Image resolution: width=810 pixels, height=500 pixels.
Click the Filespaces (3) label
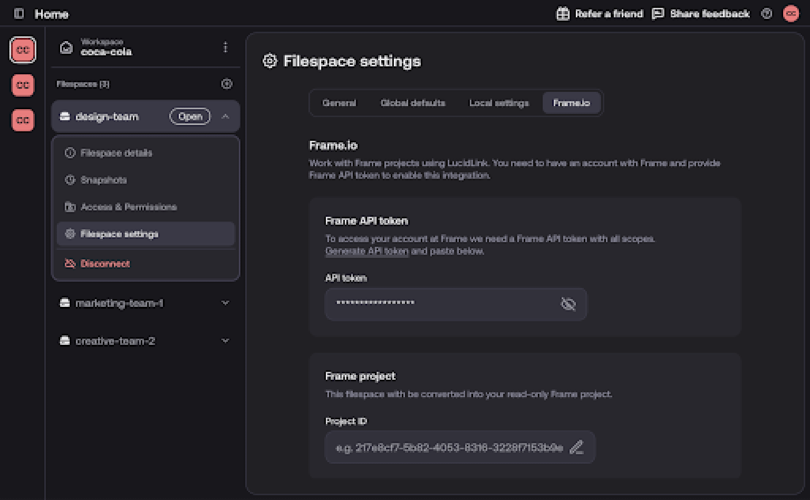click(83, 84)
